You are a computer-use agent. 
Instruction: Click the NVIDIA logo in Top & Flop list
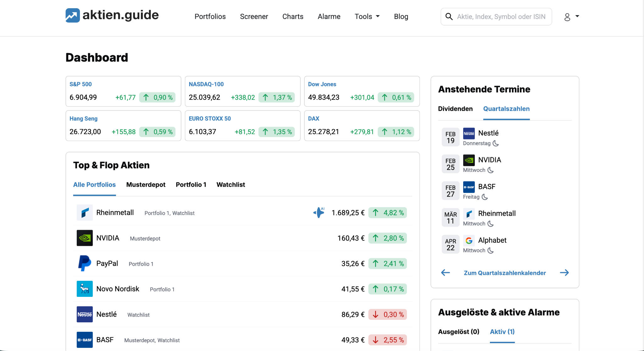coord(85,238)
